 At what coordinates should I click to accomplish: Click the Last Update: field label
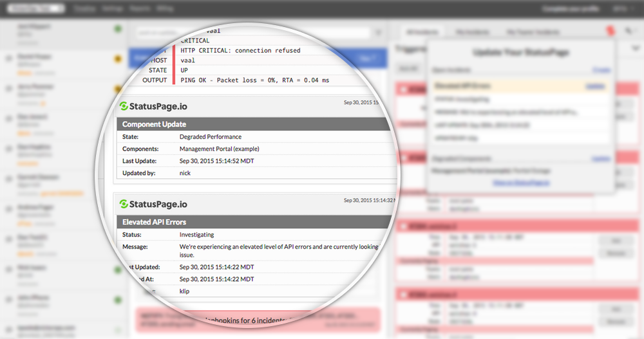click(139, 161)
